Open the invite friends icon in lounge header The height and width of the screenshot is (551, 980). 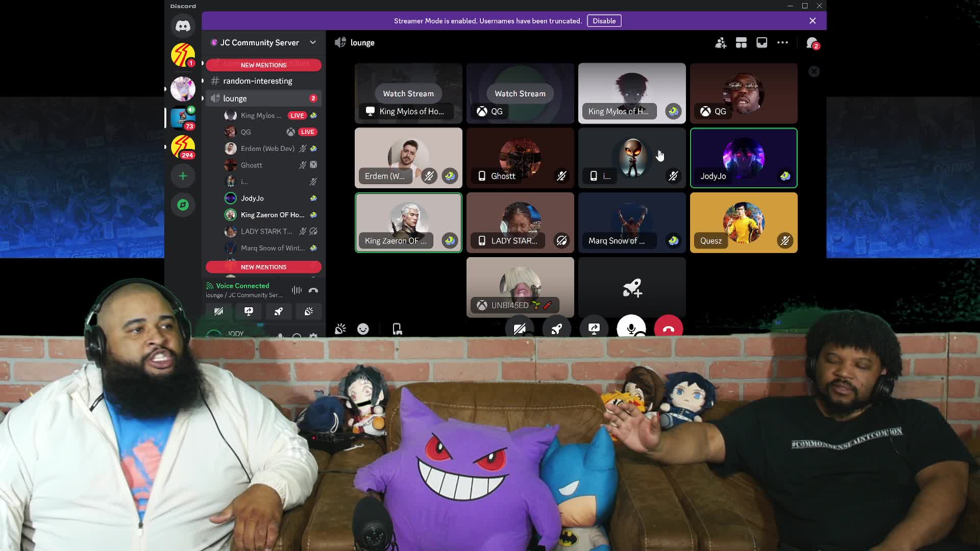pyautogui.click(x=720, y=43)
